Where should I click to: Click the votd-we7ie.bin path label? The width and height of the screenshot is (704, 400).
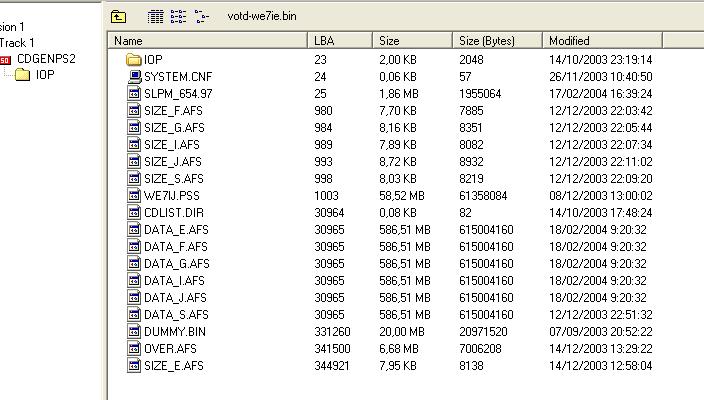click(262, 16)
